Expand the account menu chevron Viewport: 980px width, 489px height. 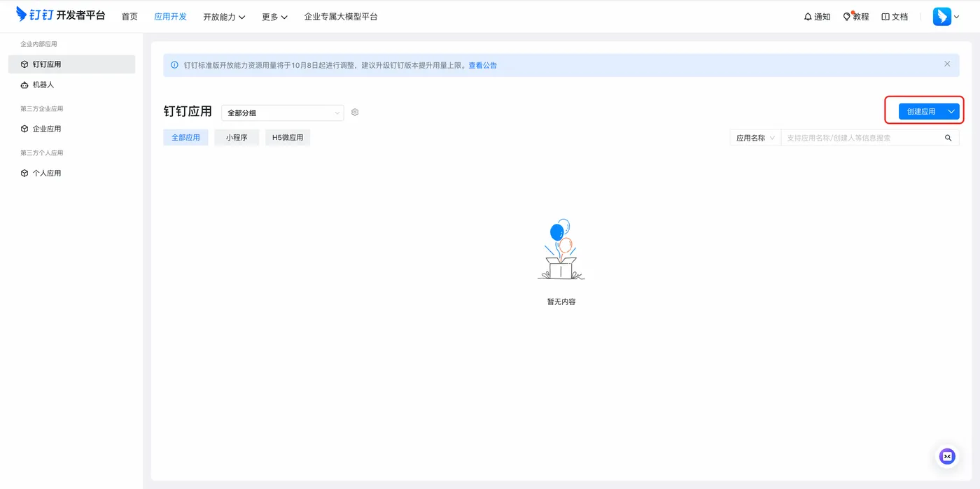point(957,17)
